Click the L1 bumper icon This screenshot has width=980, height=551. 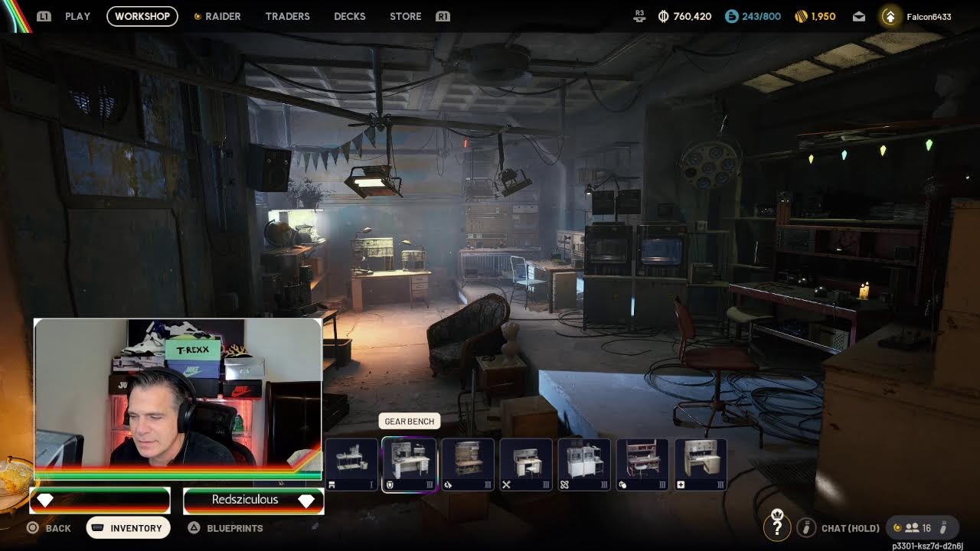[44, 16]
